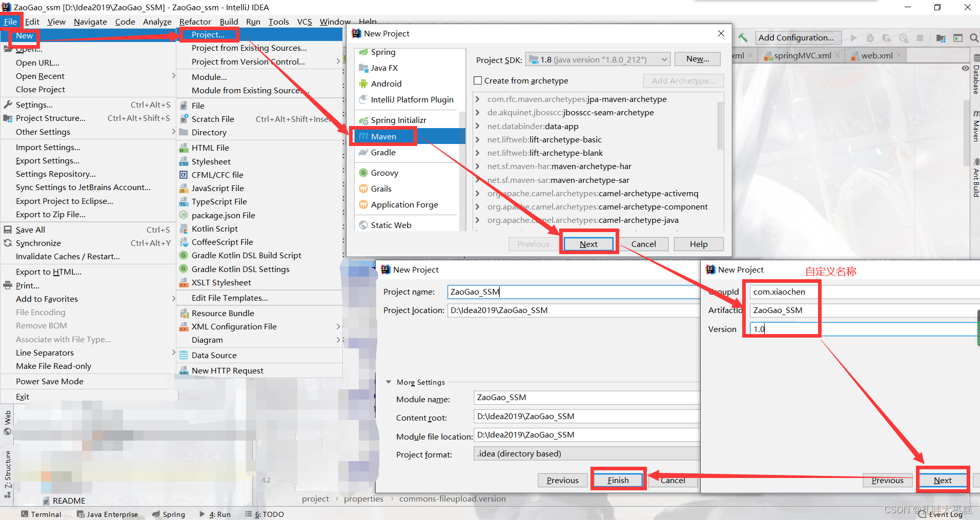The height and width of the screenshot is (520, 980).
Task: Open Project Structure from top toolbar icon
Action: click(x=941, y=38)
